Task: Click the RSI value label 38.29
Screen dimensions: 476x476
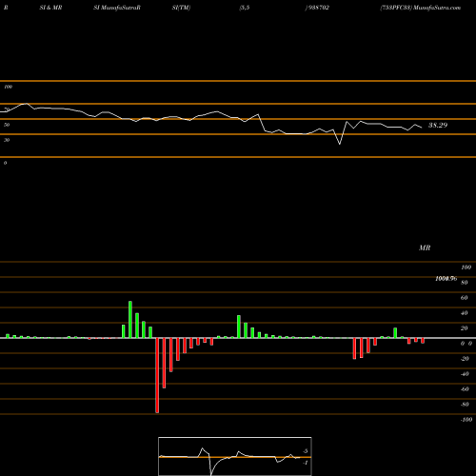Action: point(438,125)
